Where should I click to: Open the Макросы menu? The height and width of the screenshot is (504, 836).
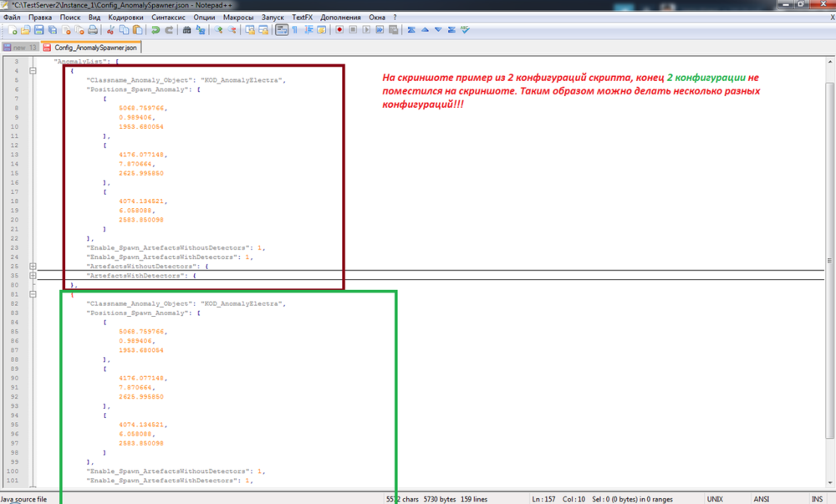[238, 18]
